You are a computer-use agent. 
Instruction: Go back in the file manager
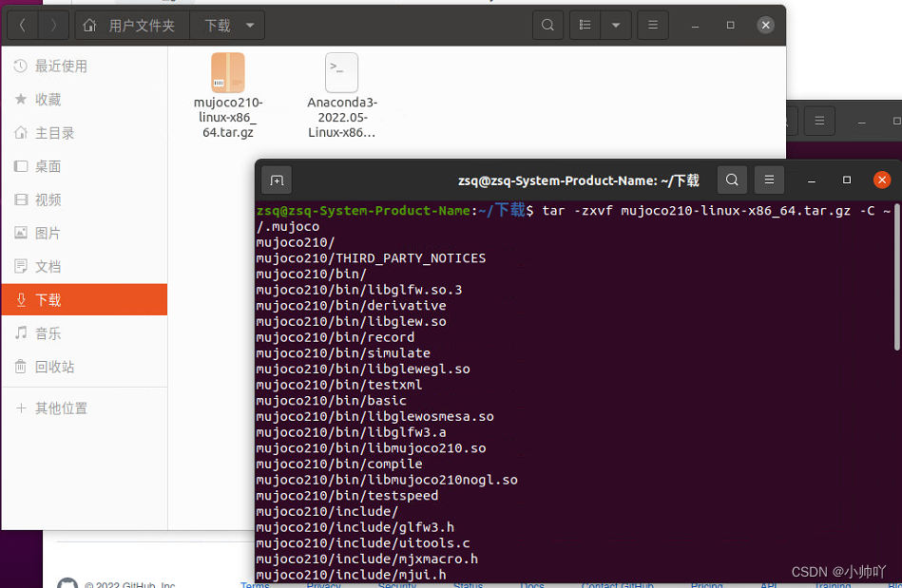tap(23, 26)
